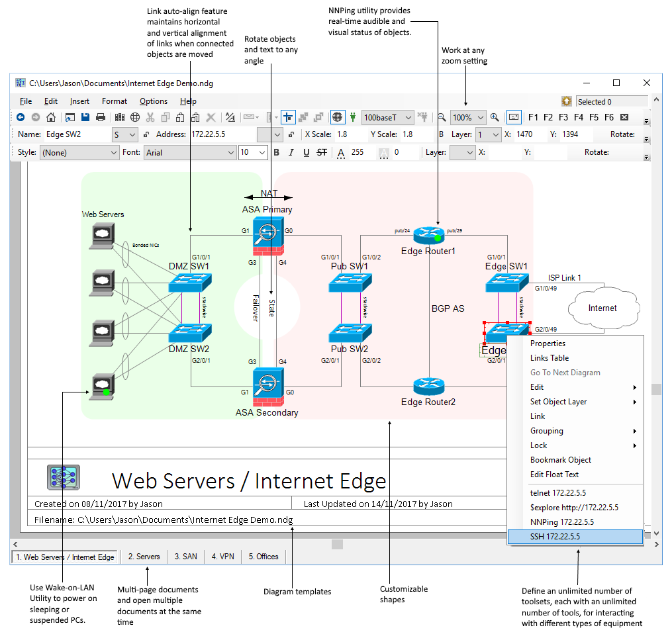The height and width of the screenshot is (640, 672).
Task: Open the zoom level dropdown showing 100%
Action: tap(467, 117)
